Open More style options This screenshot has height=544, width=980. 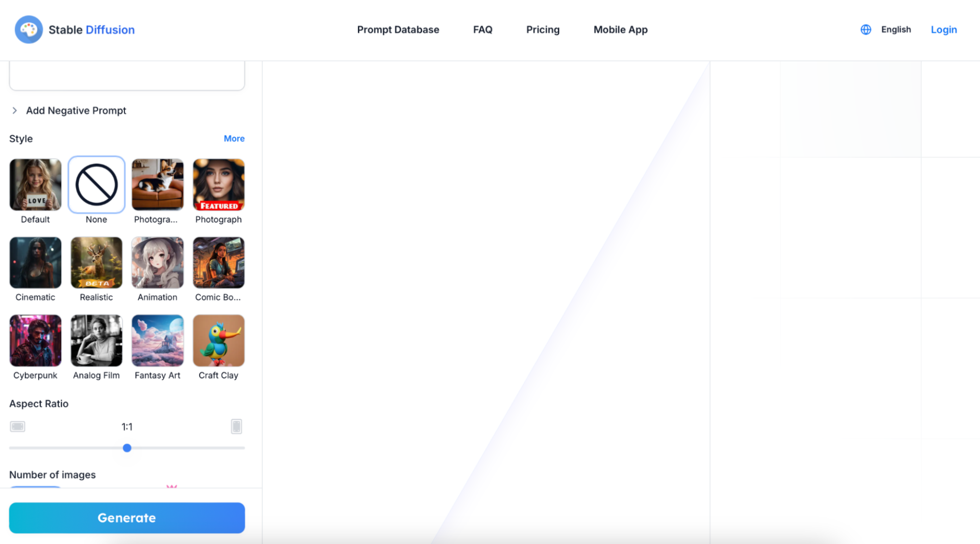click(234, 138)
